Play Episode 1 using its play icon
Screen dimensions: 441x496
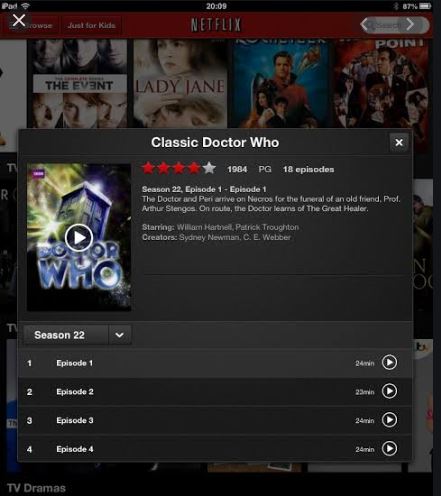click(x=389, y=362)
